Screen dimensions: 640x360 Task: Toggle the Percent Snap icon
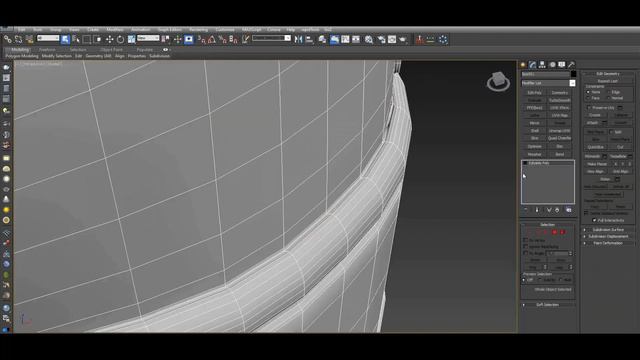[x=222, y=40]
